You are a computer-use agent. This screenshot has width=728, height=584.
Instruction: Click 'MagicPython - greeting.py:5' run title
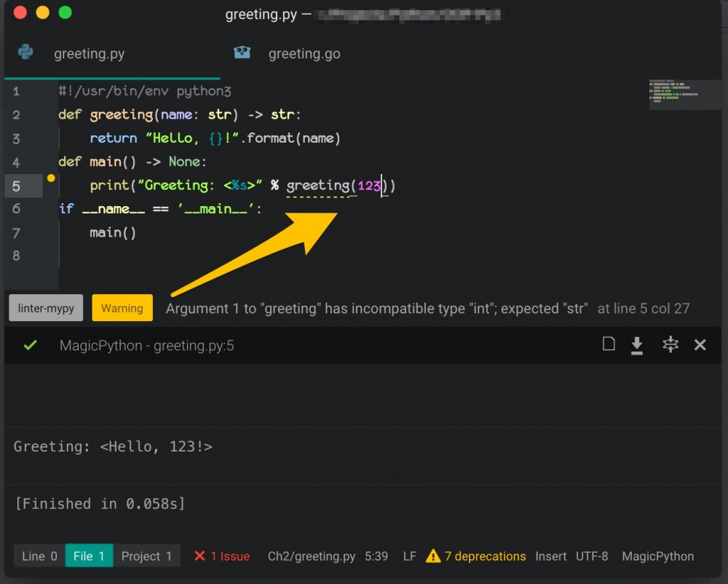[147, 346]
